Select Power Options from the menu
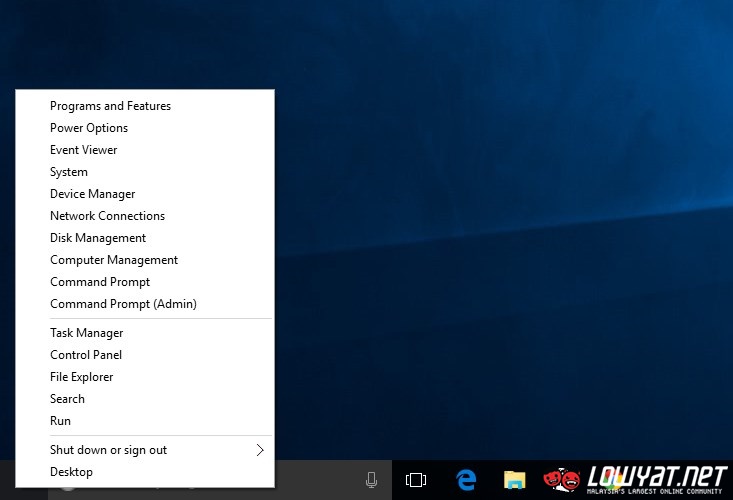This screenshot has height=500, width=733. tap(89, 128)
